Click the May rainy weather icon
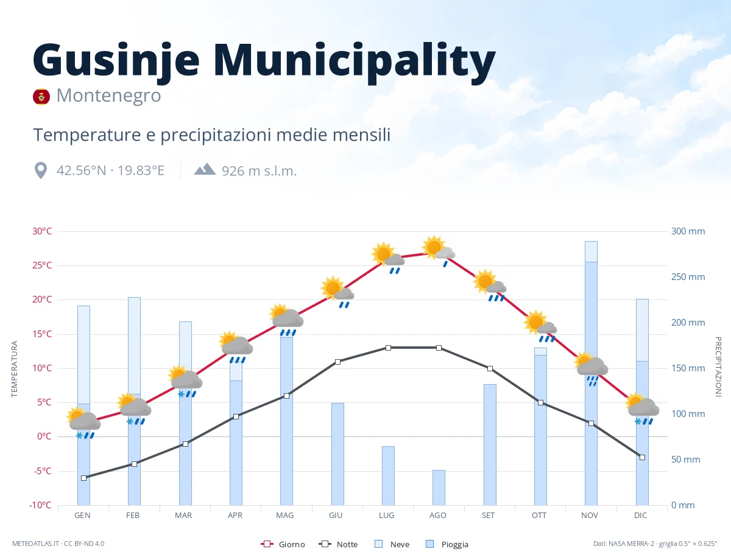Screen dimensions: 731x560 pyautogui.click(x=286, y=320)
